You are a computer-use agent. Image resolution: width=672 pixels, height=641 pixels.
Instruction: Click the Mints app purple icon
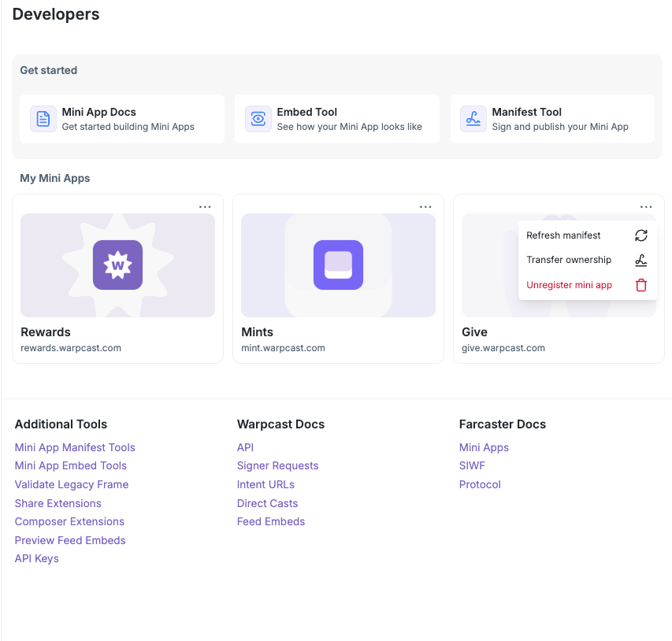(338, 265)
